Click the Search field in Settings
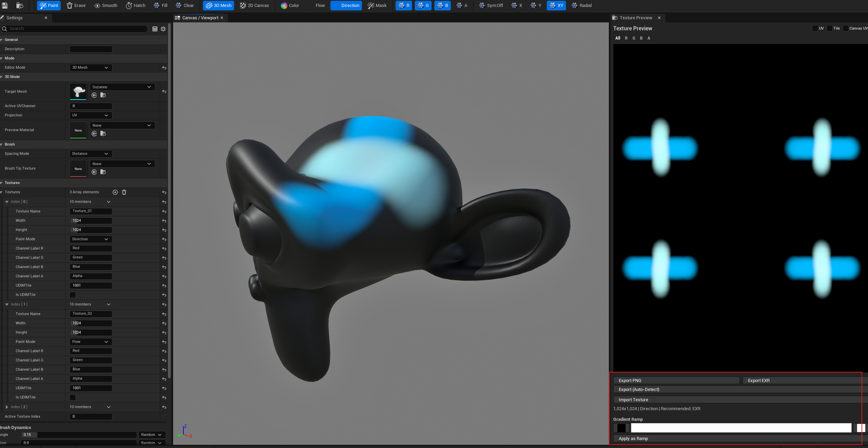 coord(74,29)
